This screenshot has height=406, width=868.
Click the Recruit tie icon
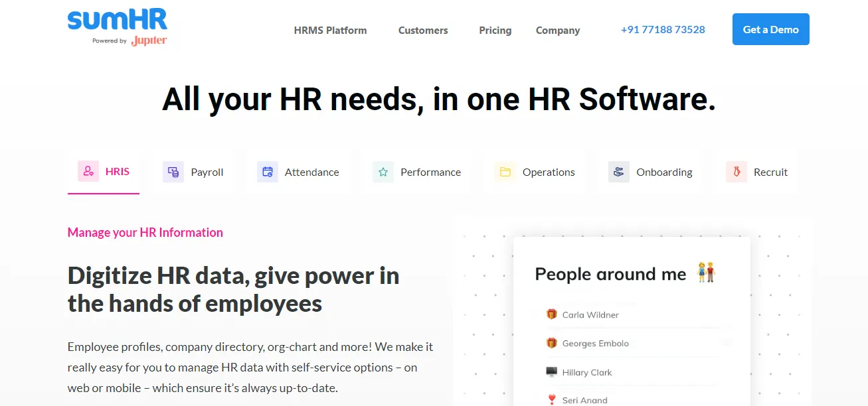tap(737, 172)
